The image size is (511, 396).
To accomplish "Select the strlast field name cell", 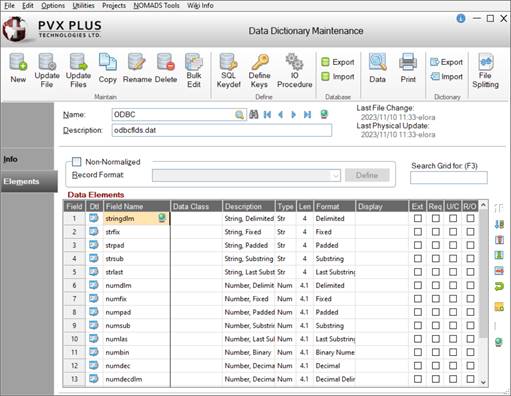I will point(137,272).
